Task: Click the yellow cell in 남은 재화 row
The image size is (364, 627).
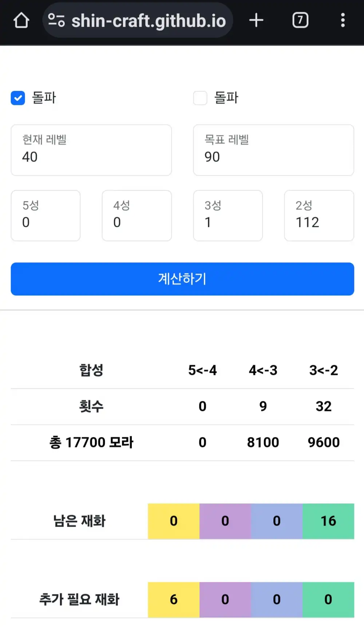Action: (174, 521)
